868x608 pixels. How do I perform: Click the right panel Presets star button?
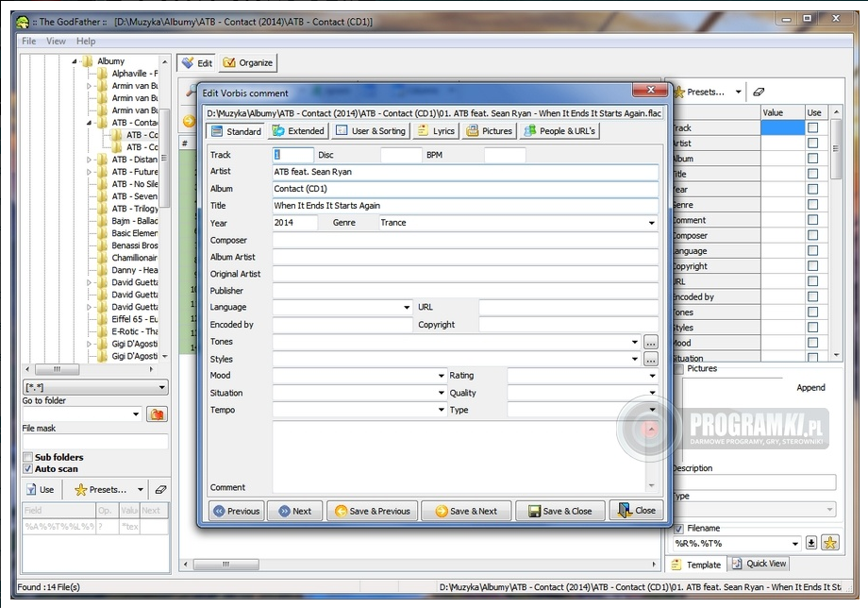(700, 92)
